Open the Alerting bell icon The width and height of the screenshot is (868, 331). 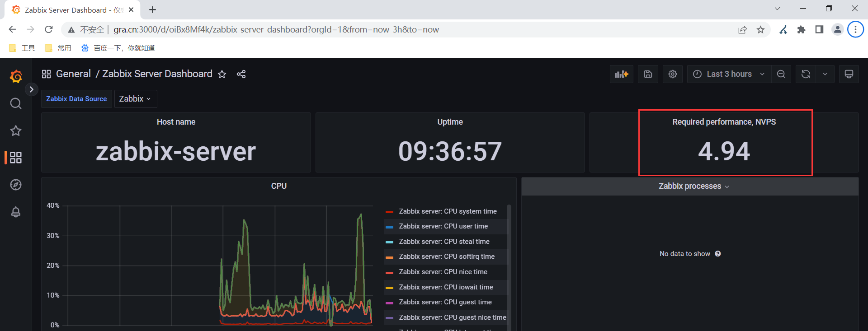click(x=16, y=212)
